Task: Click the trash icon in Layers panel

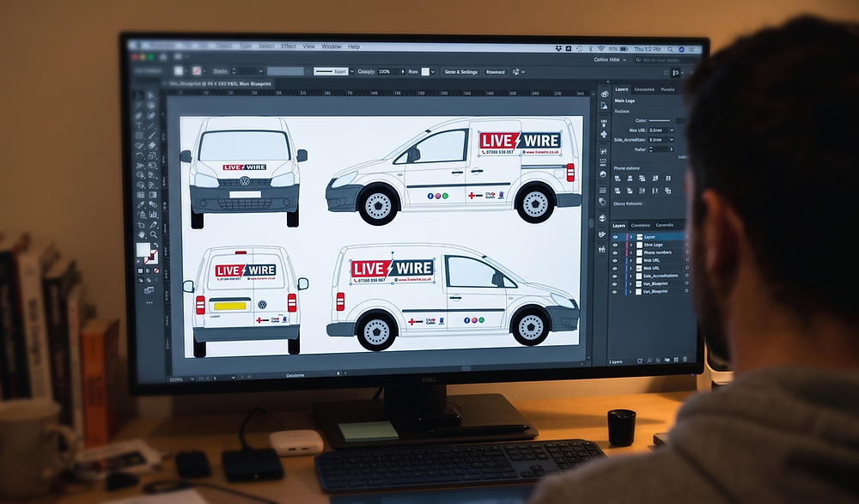Action: (x=685, y=360)
